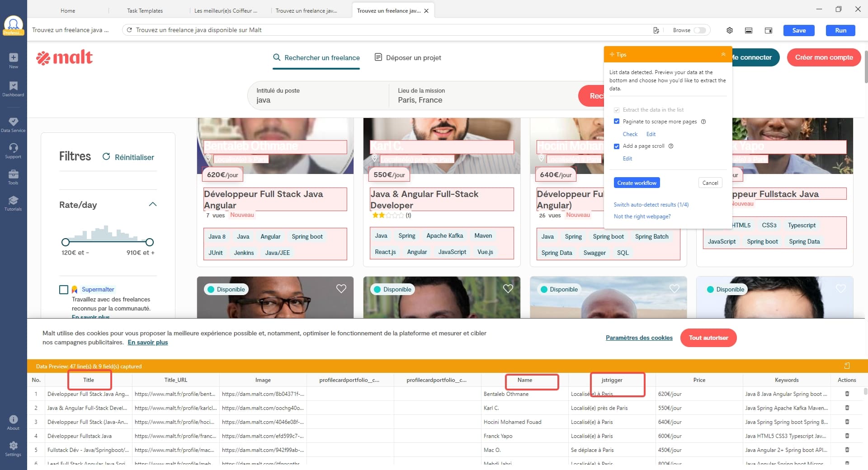The image size is (868, 470).
Task: Click the Price column header
Action: 699,380
